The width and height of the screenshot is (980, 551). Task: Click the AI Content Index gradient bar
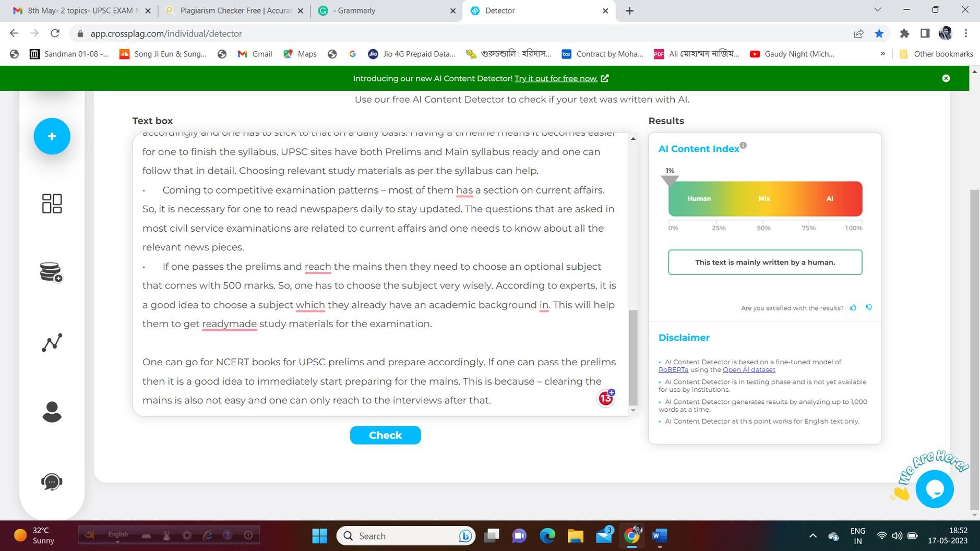point(765,199)
